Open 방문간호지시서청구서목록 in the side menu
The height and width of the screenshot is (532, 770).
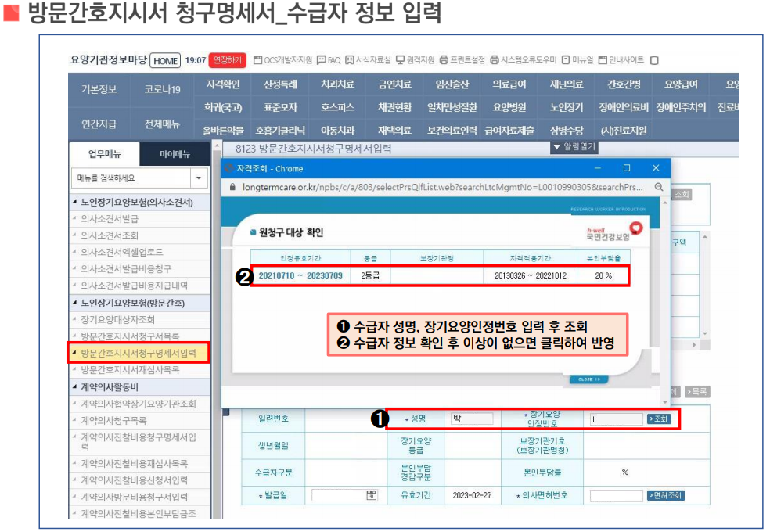(x=130, y=336)
